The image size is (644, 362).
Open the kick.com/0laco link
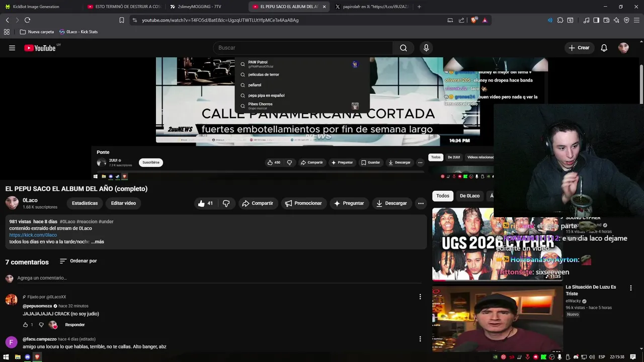point(33,235)
